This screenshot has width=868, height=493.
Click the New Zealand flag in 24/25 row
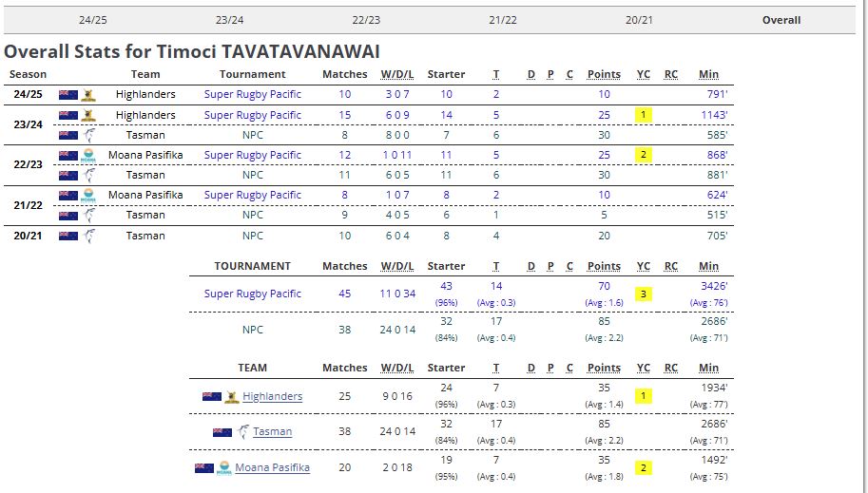tap(68, 95)
